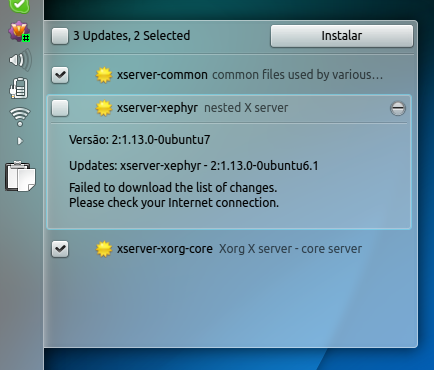
Task: Toggle the select-all updates checkbox
Action: tap(60, 36)
